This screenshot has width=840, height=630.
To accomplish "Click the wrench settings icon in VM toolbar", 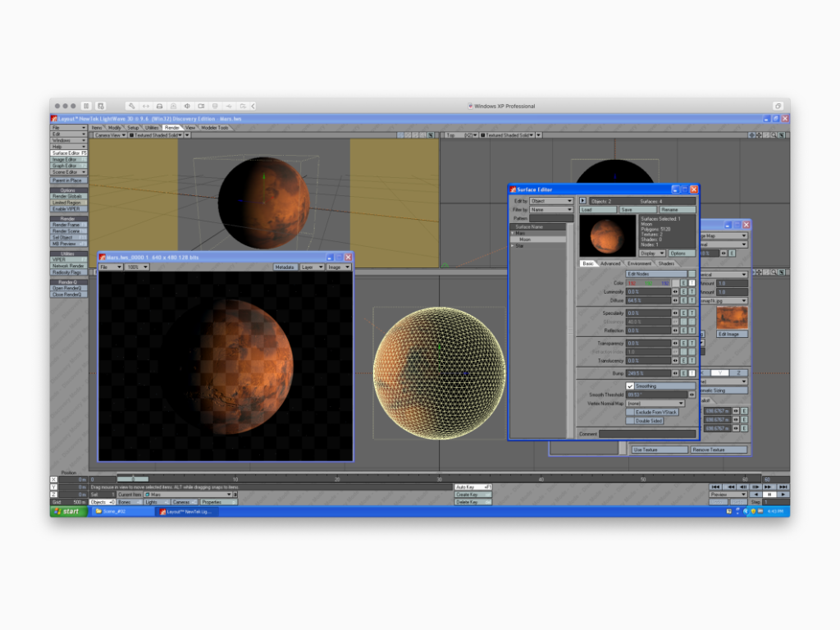I will pos(132,106).
